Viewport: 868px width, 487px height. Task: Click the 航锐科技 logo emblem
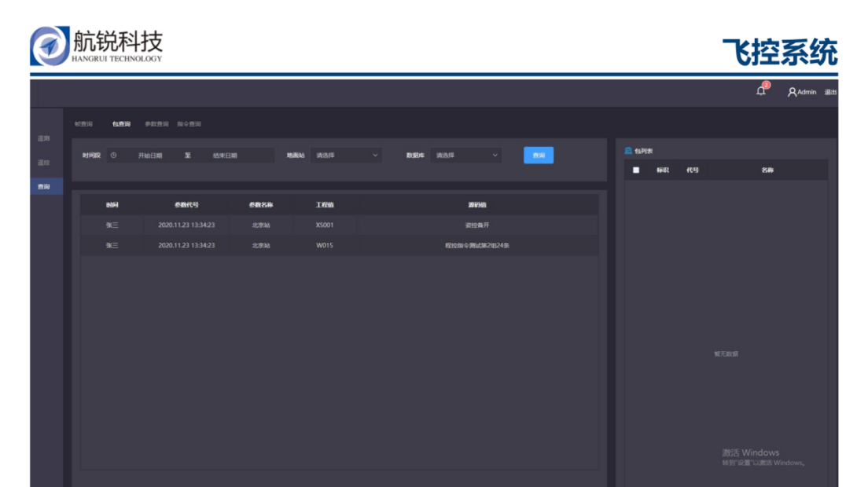click(x=49, y=46)
